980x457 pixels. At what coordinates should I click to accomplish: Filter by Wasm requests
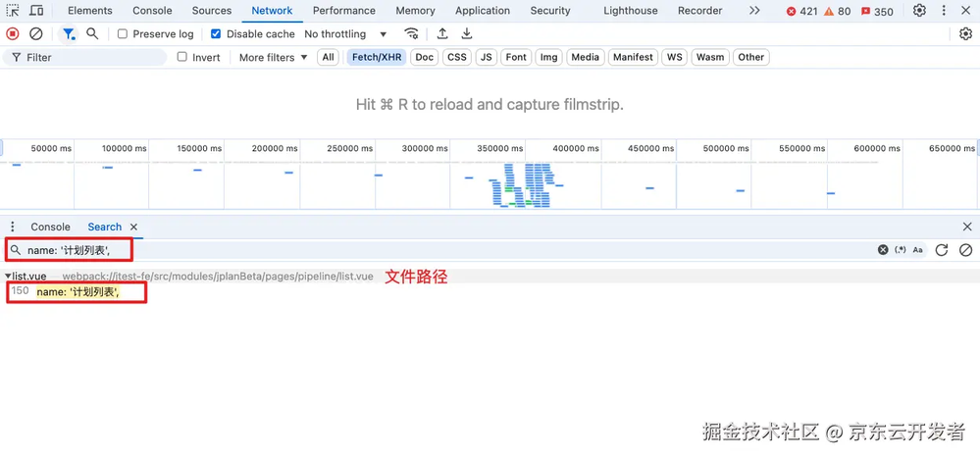click(710, 58)
